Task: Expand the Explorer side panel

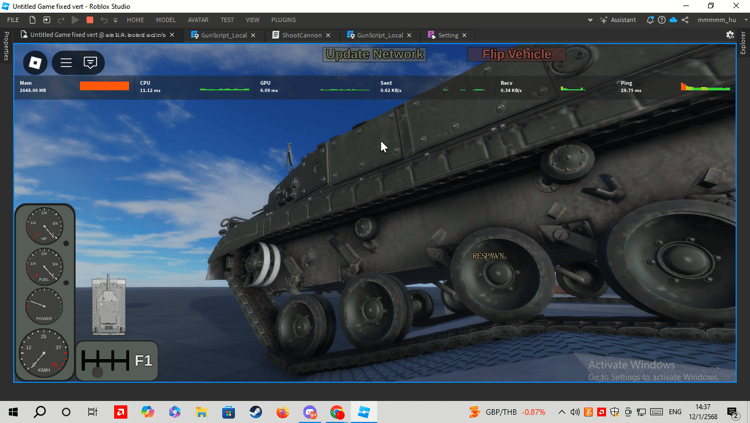Action: pos(743,43)
